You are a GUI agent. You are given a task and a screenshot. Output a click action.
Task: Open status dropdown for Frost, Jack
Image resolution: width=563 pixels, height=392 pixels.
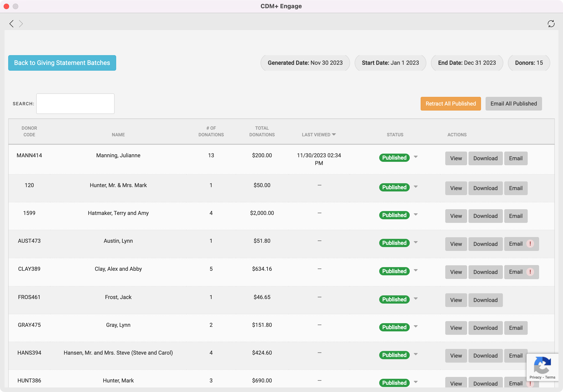click(415, 299)
